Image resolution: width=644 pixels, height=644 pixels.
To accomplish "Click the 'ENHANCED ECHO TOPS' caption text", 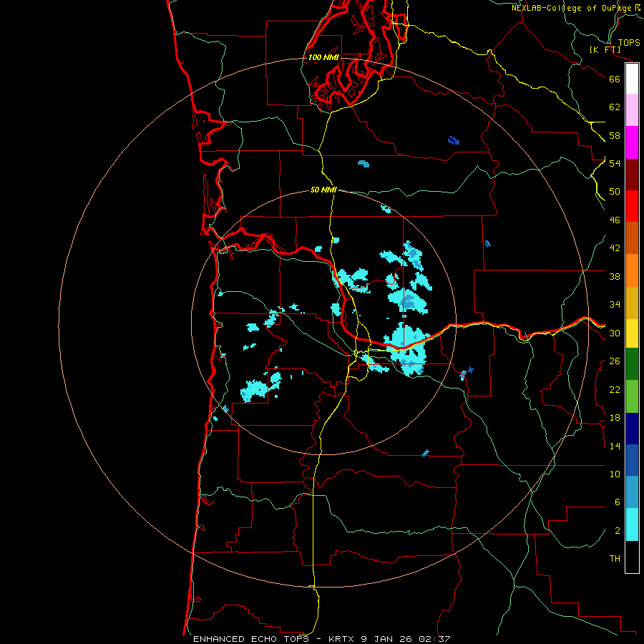I will tap(250, 639).
